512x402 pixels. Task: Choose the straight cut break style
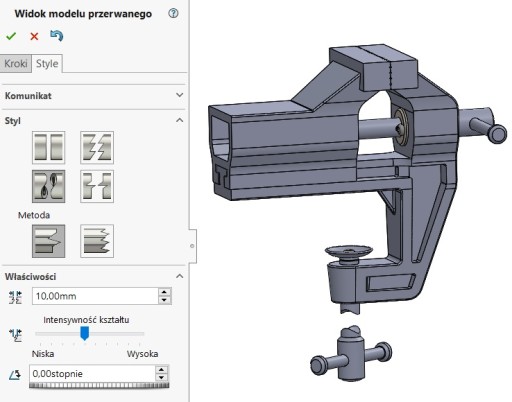(49, 147)
